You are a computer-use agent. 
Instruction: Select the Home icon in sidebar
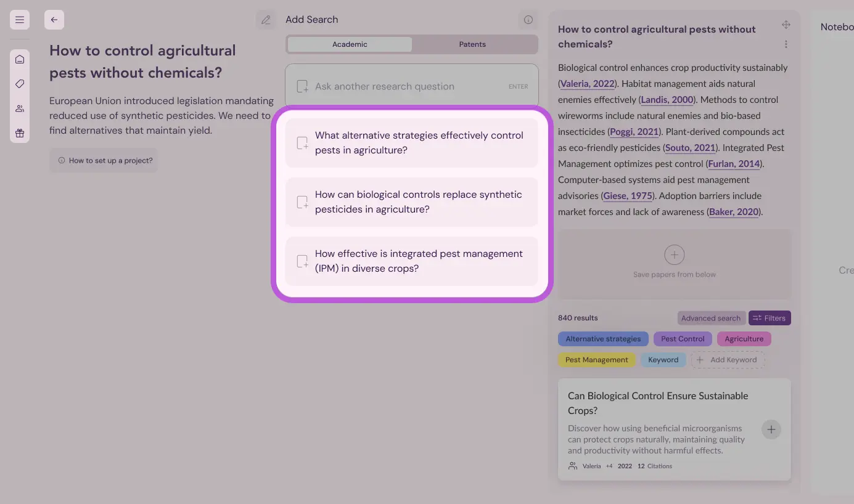[19, 59]
